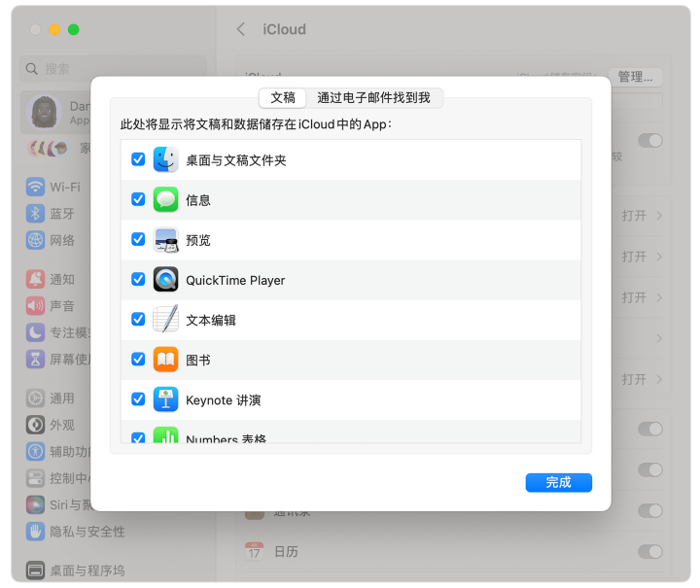
Task: Click the Finder icon for 桌面与文稿文件夹
Action: click(165, 159)
